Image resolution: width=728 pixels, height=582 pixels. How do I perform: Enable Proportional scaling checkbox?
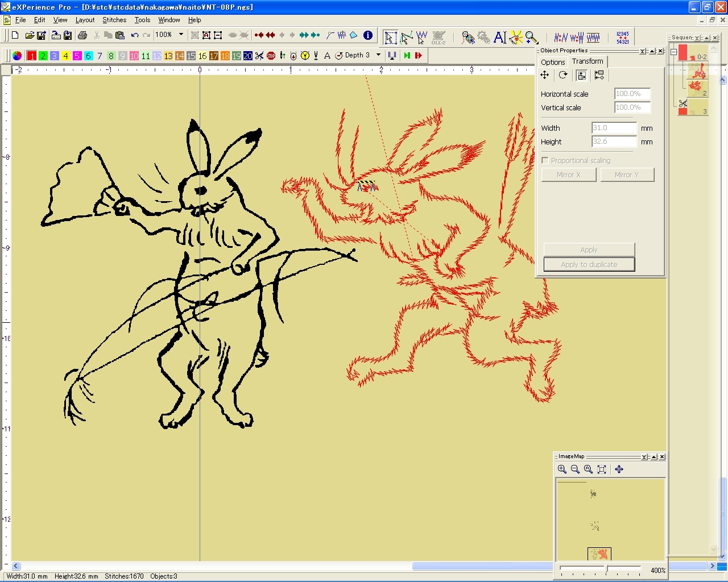click(545, 161)
